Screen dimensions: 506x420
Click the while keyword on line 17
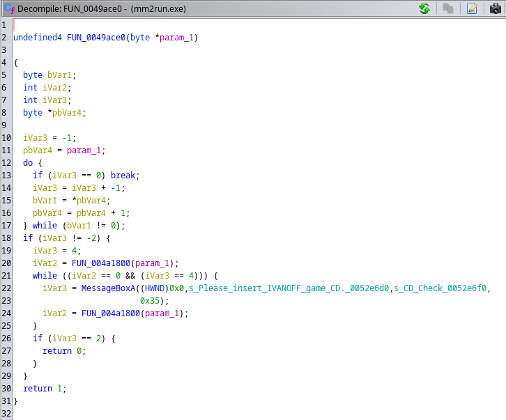[x=45, y=226]
